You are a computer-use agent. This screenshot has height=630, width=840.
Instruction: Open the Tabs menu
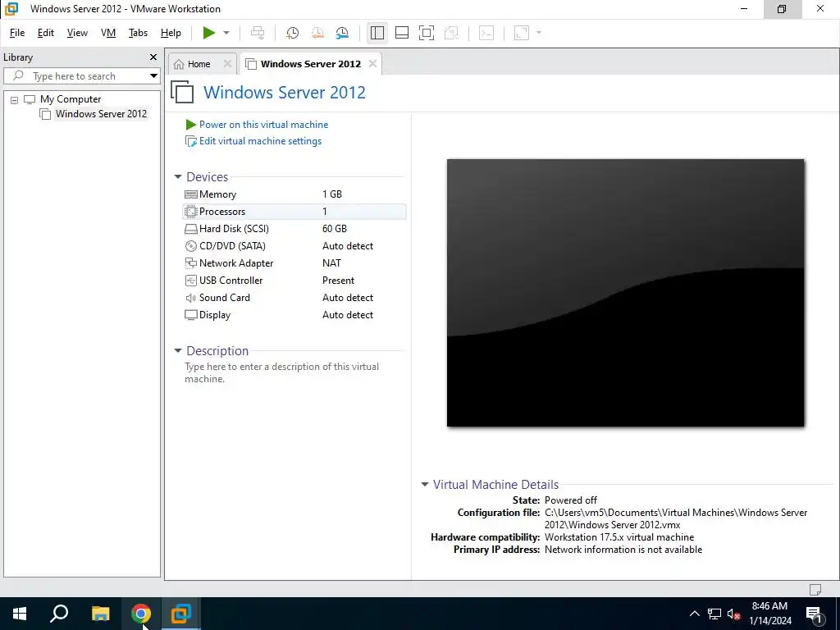pyautogui.click(x=138, y=33)
